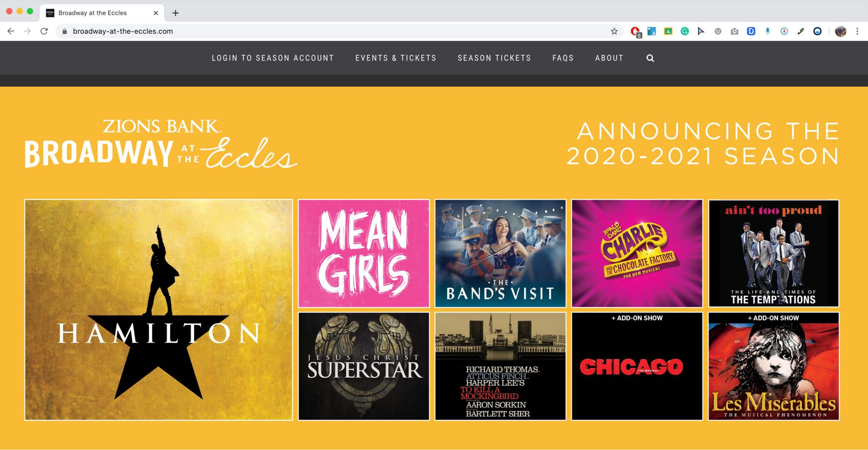Click the macOS yellow minimize window button
Screen dimensions: 868x450
(20, 12)
